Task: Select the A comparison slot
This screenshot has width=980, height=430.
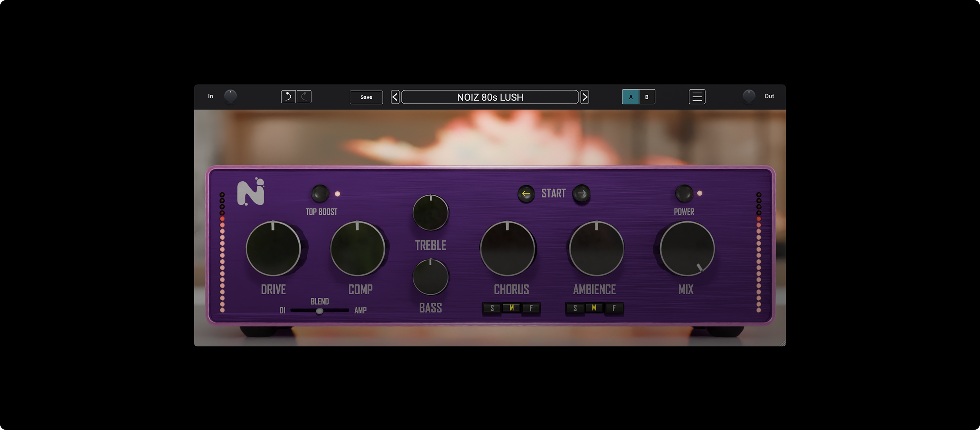Action: pyautogui.click(x=631, y=97)
